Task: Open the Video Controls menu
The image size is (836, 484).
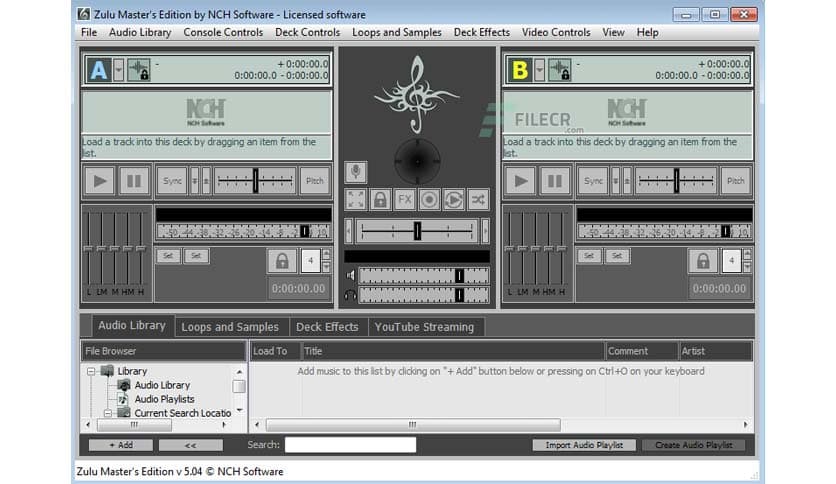Action: tap(556, 33)
